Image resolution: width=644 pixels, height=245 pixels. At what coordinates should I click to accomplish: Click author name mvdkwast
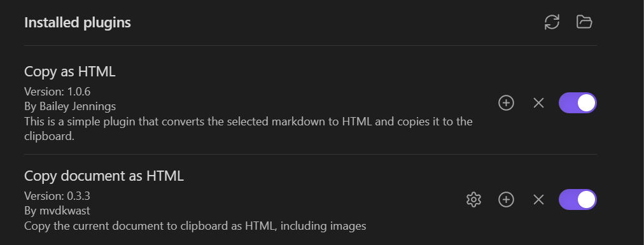(64, 211)
